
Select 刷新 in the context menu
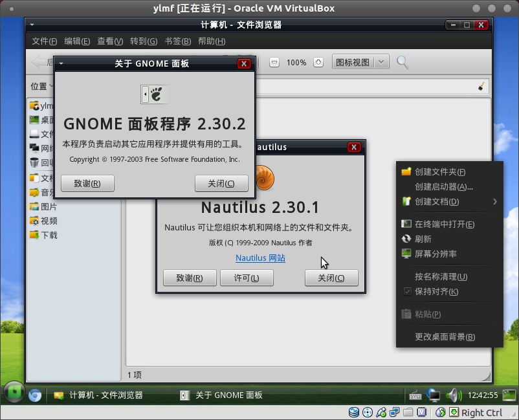pos(450,239)
